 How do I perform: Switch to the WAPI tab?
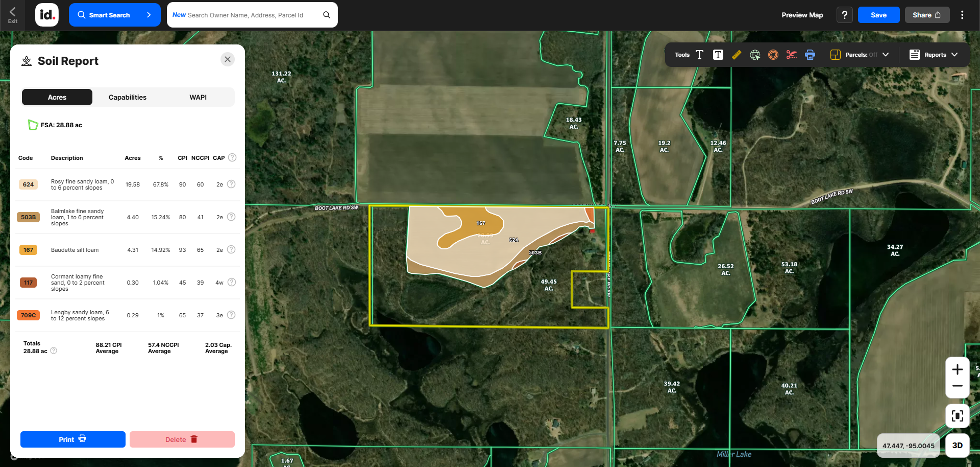(198, 97)
